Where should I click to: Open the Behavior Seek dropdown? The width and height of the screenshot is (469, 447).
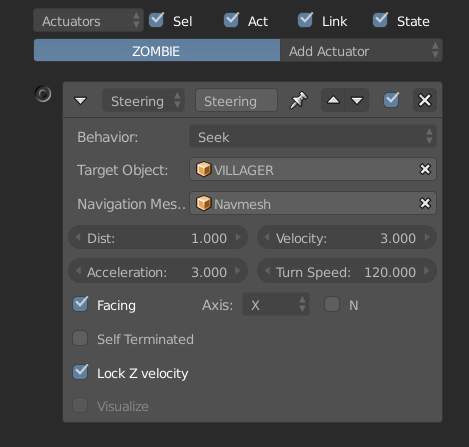click(313, 137)
